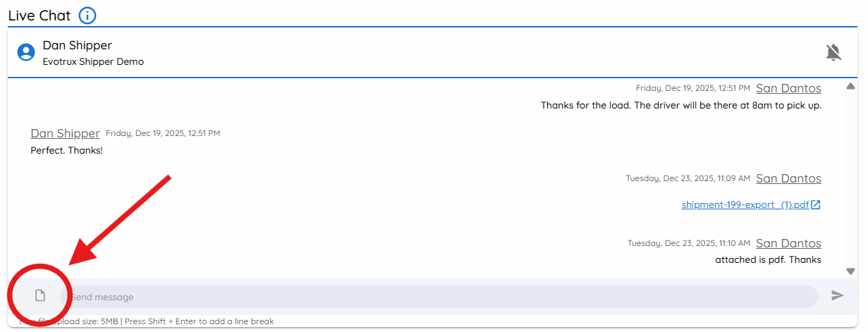Click the Live Chat heading
The height and width of the screenshot is (332, 868).
coord(39,16)
